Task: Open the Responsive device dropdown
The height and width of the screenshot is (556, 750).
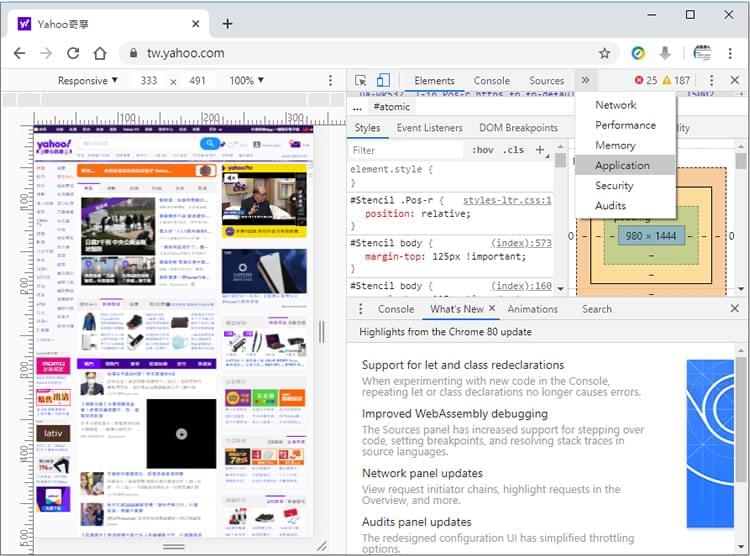Action: pos(88,80)
